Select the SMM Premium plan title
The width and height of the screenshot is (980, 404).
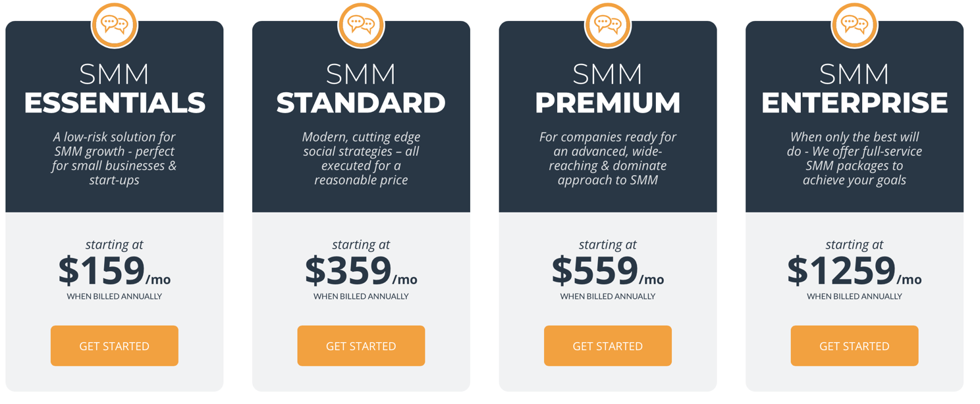(x=607, y=89)
